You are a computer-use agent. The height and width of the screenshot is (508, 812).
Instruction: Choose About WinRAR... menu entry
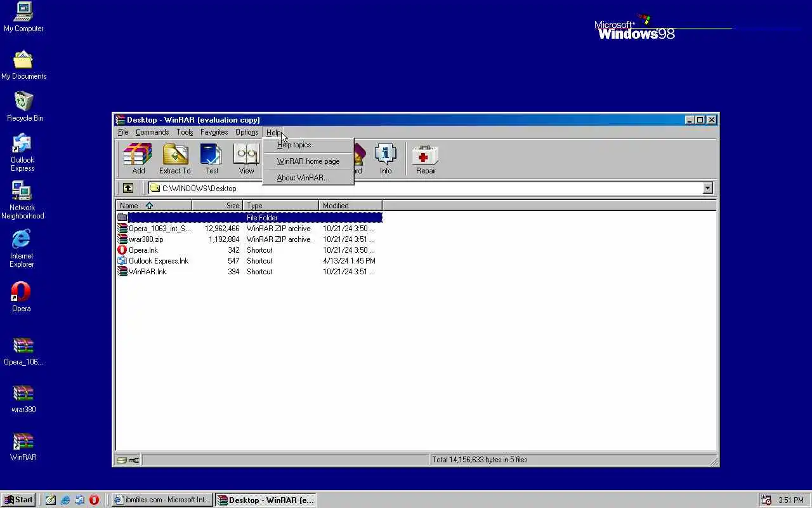point(308,178)
